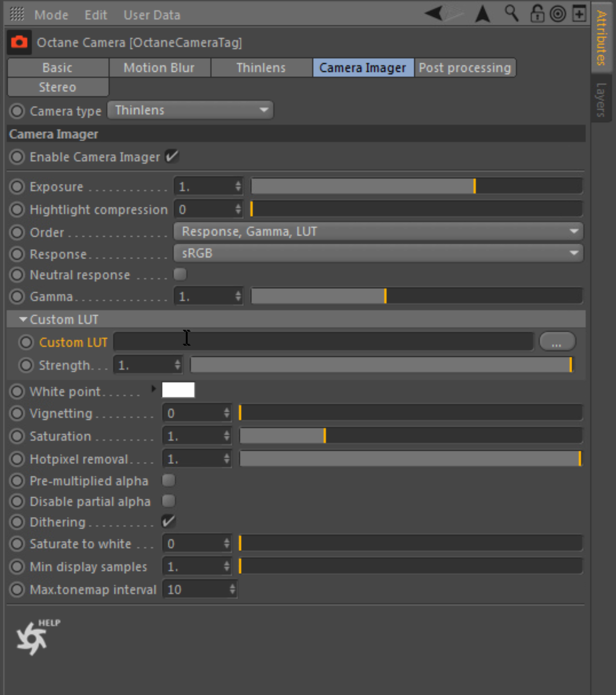Screen dimensions: 616x695
Task: Click the Custom LUT browse button
Action: click(557, 342)
